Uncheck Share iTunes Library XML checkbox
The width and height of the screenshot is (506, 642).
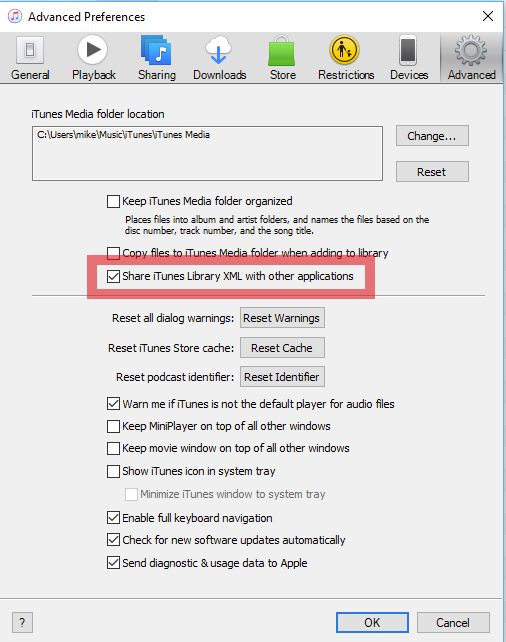click(x=113, y=276)
